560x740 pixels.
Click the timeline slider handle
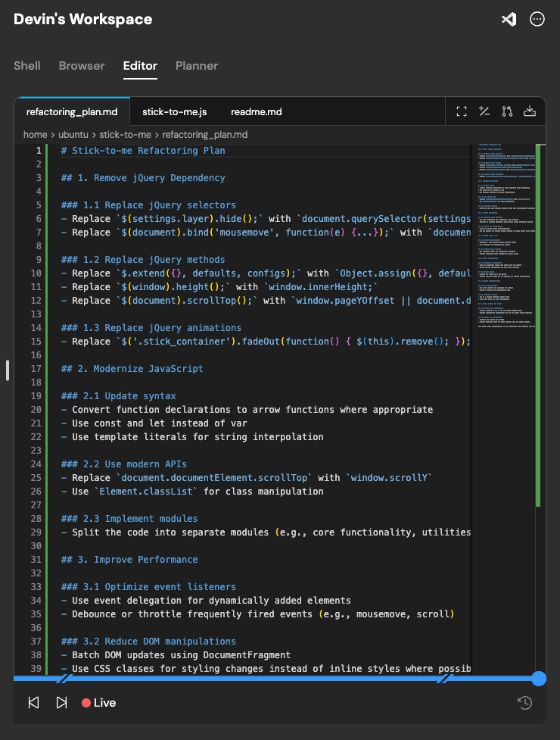(x=538, y=679)
